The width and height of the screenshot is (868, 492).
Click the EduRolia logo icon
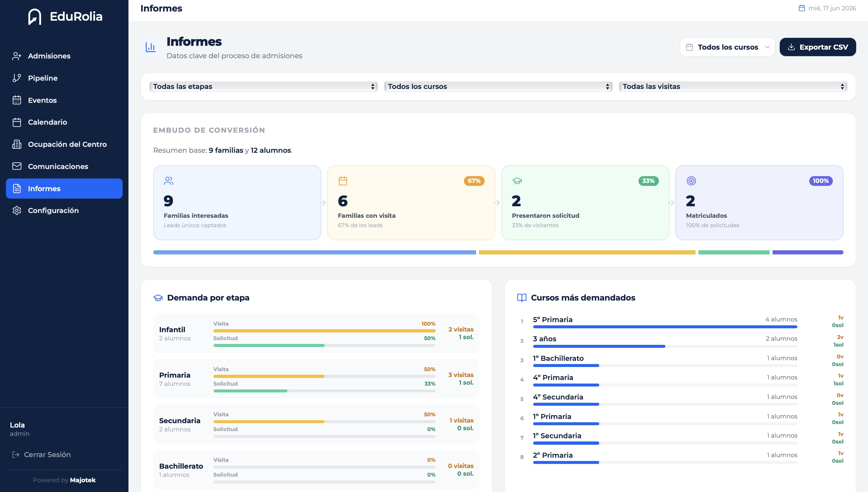pyautogui.click(x=35, y=17)
